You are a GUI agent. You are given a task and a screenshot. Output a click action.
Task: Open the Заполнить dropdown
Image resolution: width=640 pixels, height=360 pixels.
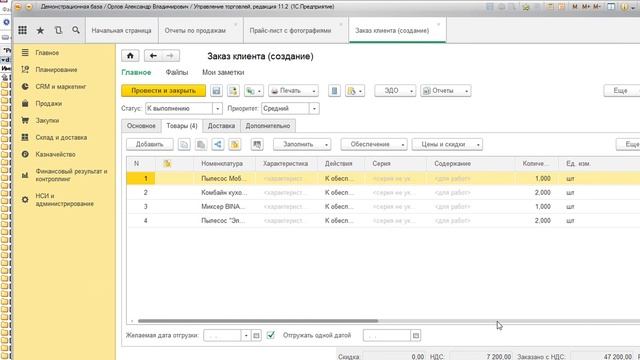pyautogui.click(x=302, y=144)
